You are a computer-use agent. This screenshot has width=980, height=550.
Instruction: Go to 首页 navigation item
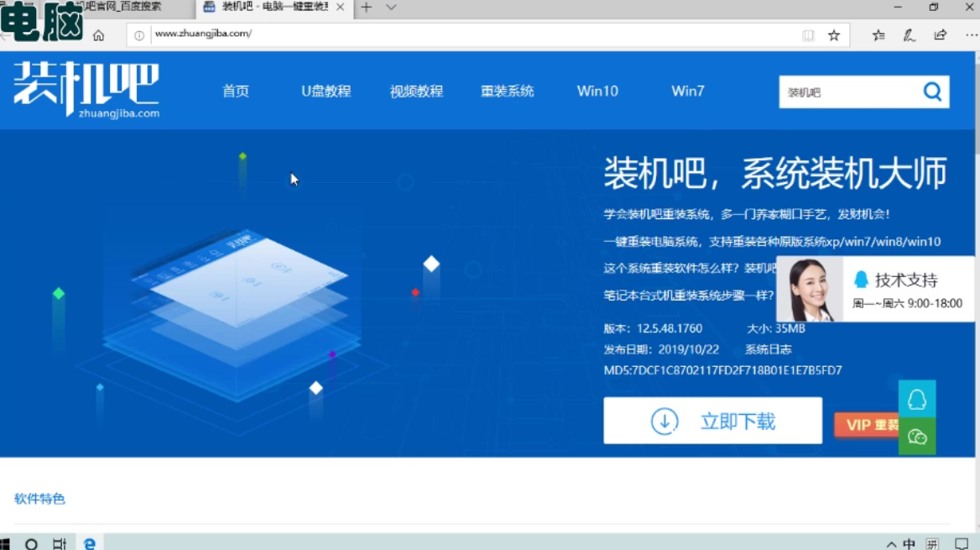(x=236, y=91)
